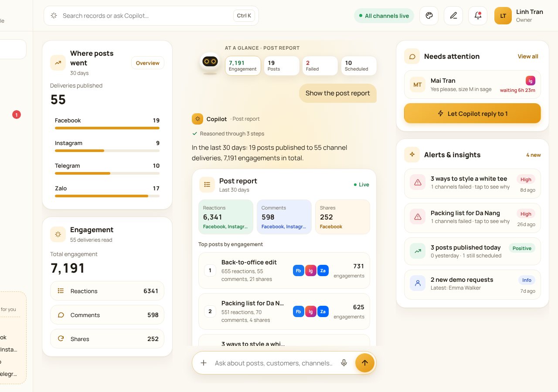The image size is (558, 392).
Task: Focus the Search records or ask Copilot field
Action: coord(151,16)
